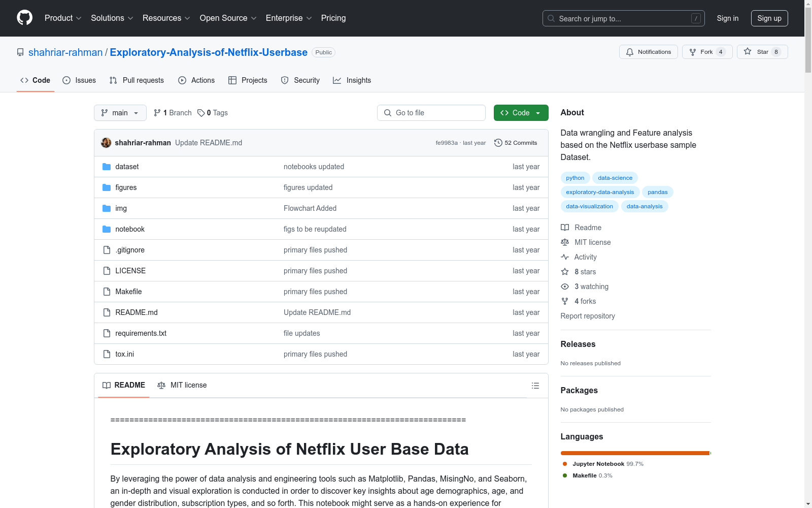Open the main branch selector dropdown

tap(120, 113)
